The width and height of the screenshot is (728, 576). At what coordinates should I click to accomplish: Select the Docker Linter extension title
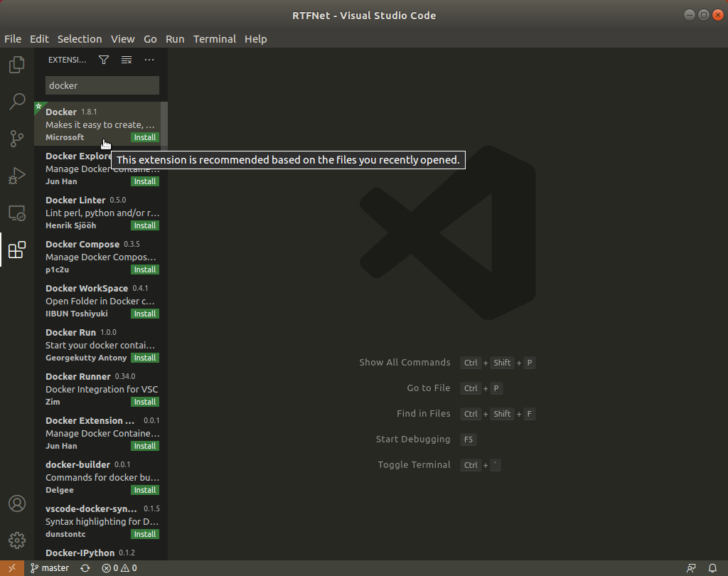coord(75,201)
